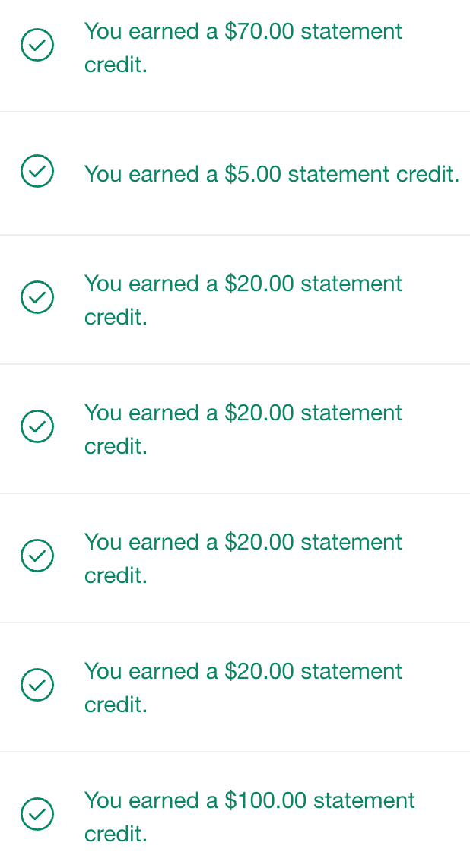470x868 pixels.
Task: Open the $100.00 statement credit message
Action: [x=249, y=816]
